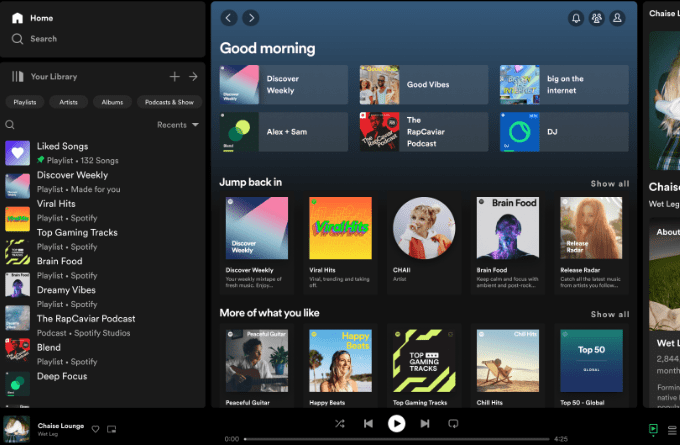Image resolution: width=680 pixels, height=445 pixels.
Task: Filter library by Albums
Action: (x=112, y=102)
